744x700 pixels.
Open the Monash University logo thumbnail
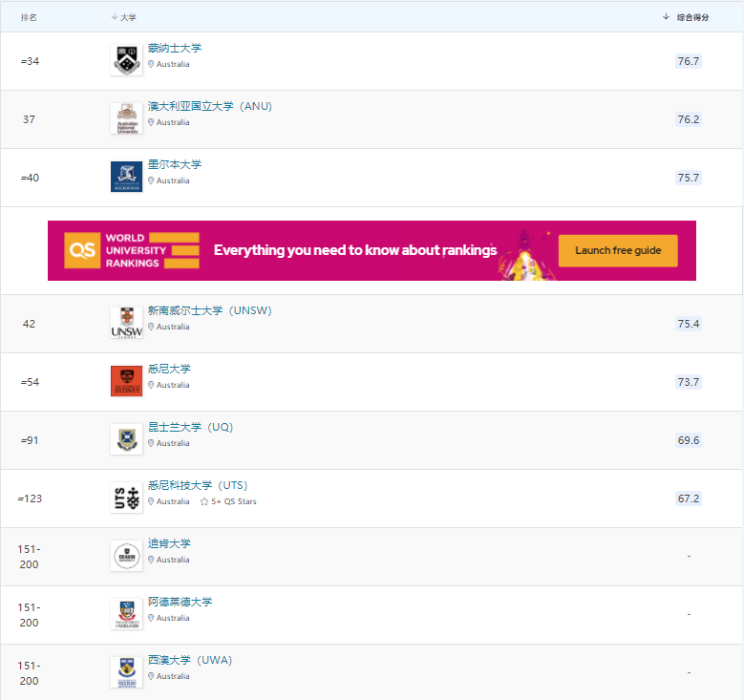pos(126,60)
